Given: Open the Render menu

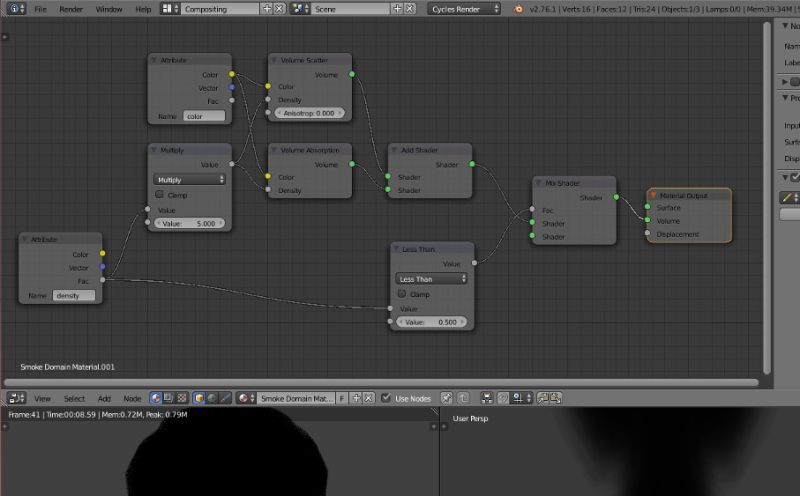Looking at the screenshot, I should pyautogui.click(x=71, y=9).
